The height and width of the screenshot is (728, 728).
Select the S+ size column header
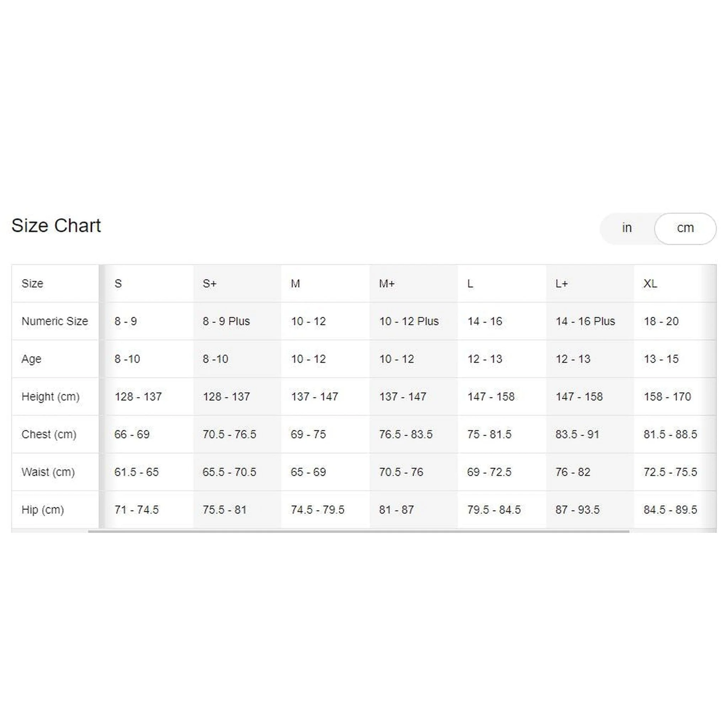tap(209, 283)
